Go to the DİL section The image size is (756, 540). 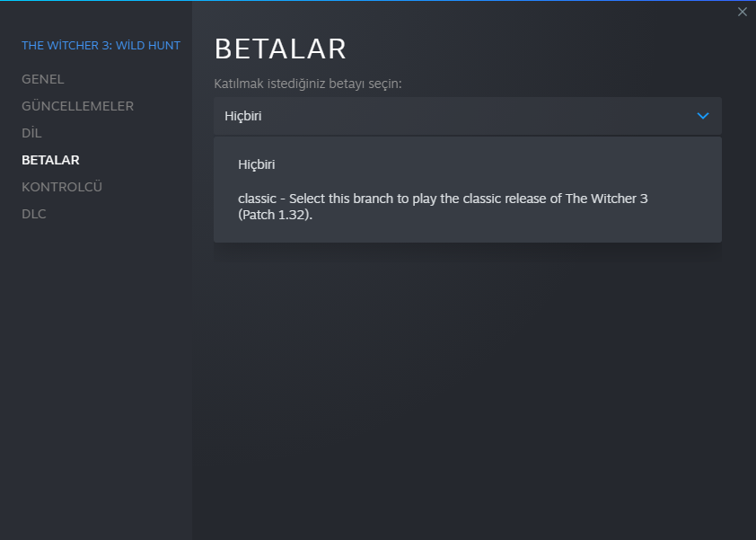[x=31, y=133]
